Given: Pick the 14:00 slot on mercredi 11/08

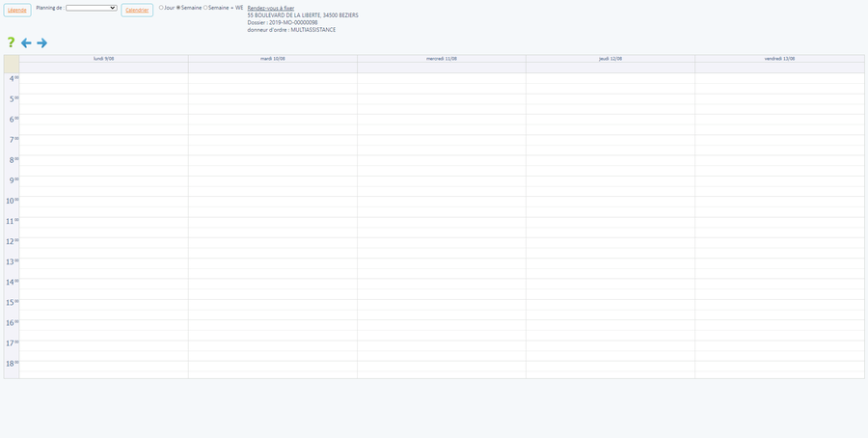Looking at the screenshot, I should [x=441, y=283].
